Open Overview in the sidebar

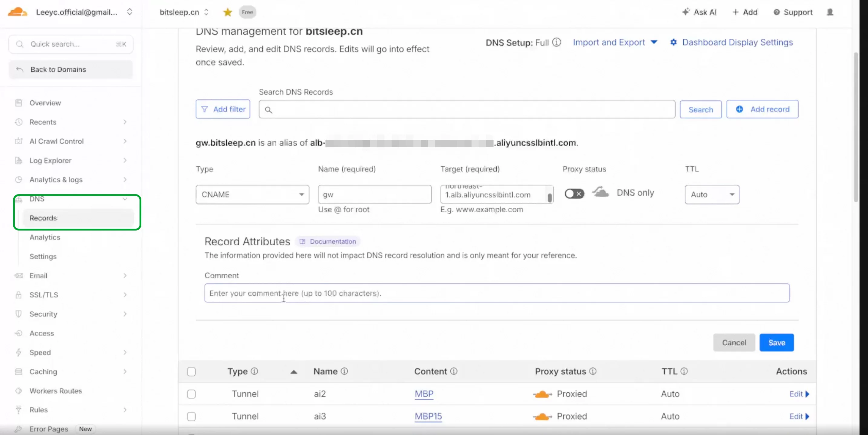point(45,103)
